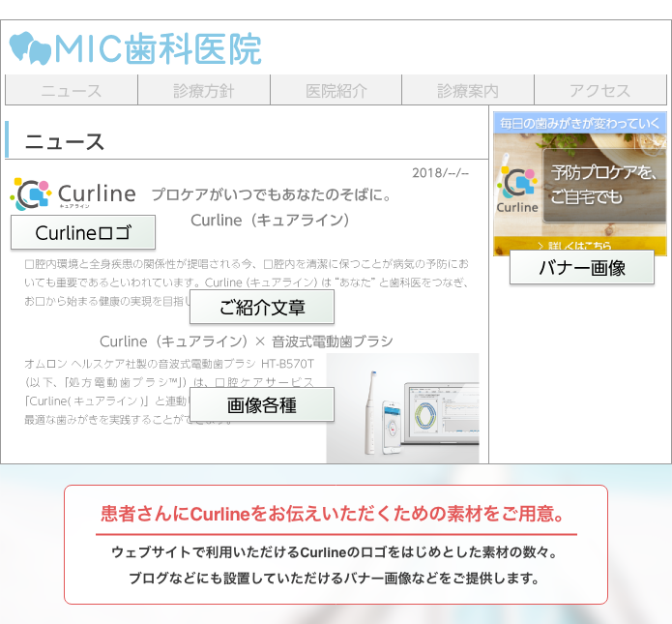The width and height of the screenshot is (672, 624).
Task: Click the Curline logo inside the sidebar banner
Action: pos(517,190)
